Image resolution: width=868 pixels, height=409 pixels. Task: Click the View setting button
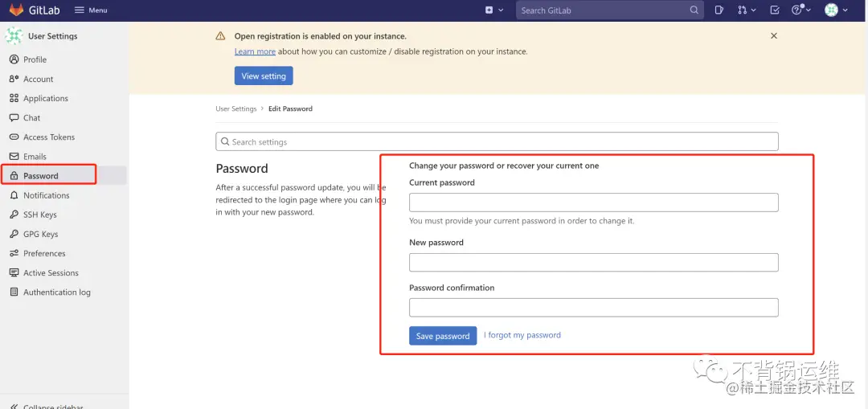point(264,76)
